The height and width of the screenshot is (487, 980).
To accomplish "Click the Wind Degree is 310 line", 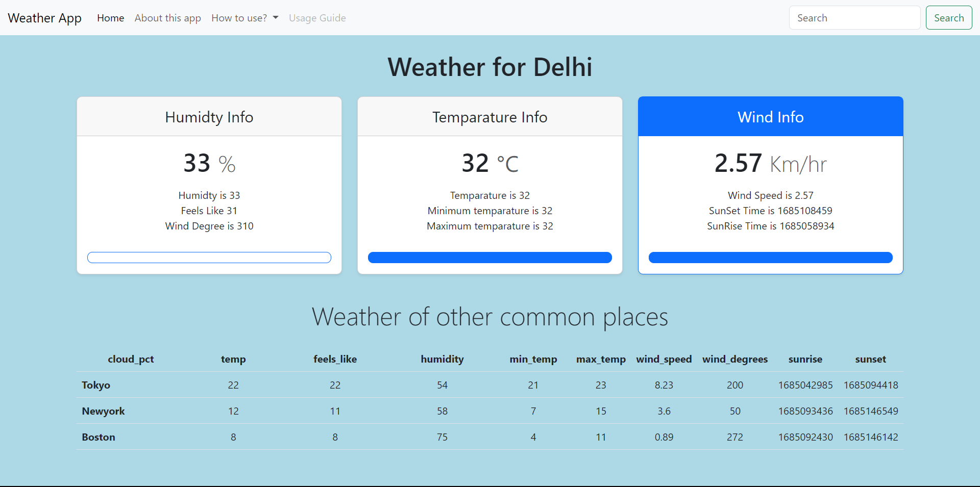I will click(209, 226).
